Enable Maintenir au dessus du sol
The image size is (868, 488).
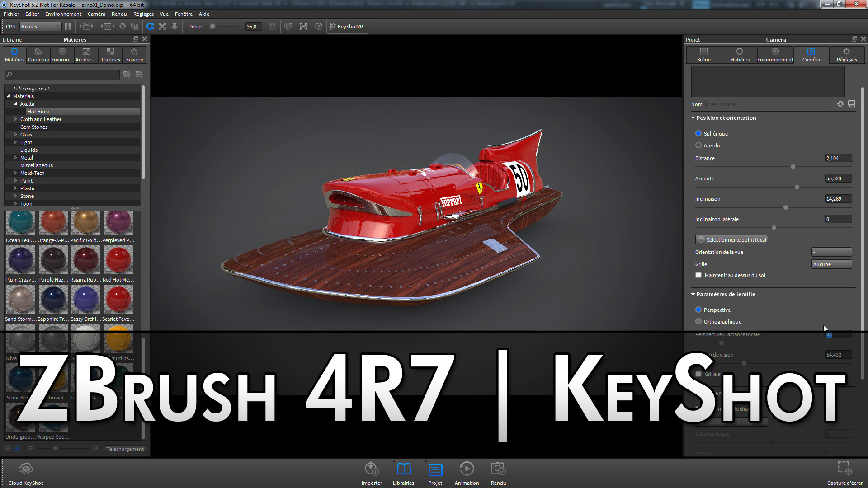[698, 275]
